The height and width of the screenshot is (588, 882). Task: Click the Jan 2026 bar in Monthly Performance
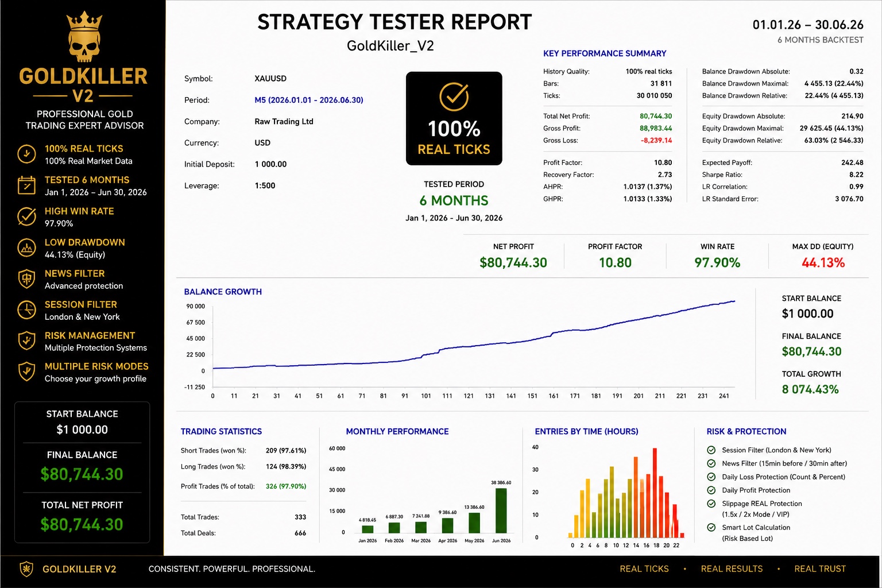pos(367,529)
